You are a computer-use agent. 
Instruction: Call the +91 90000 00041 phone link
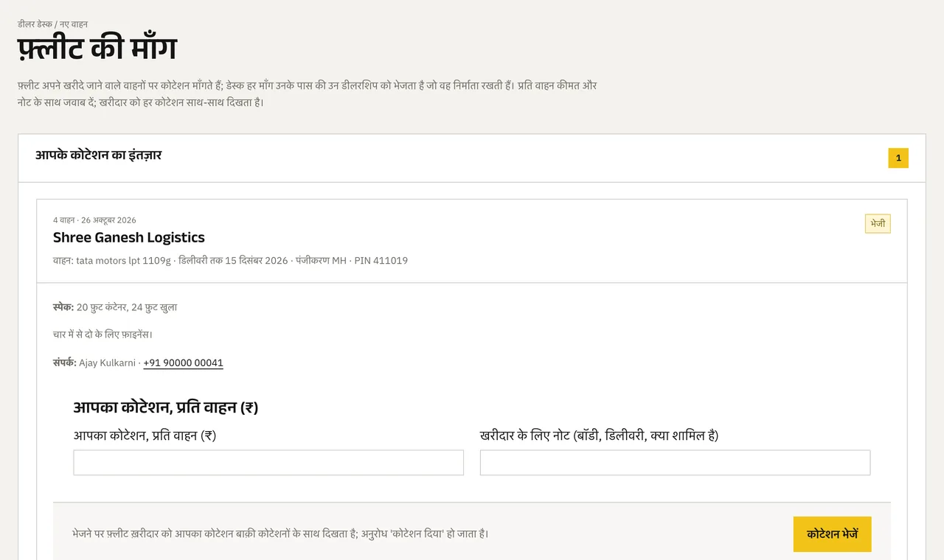click(183, 363)
